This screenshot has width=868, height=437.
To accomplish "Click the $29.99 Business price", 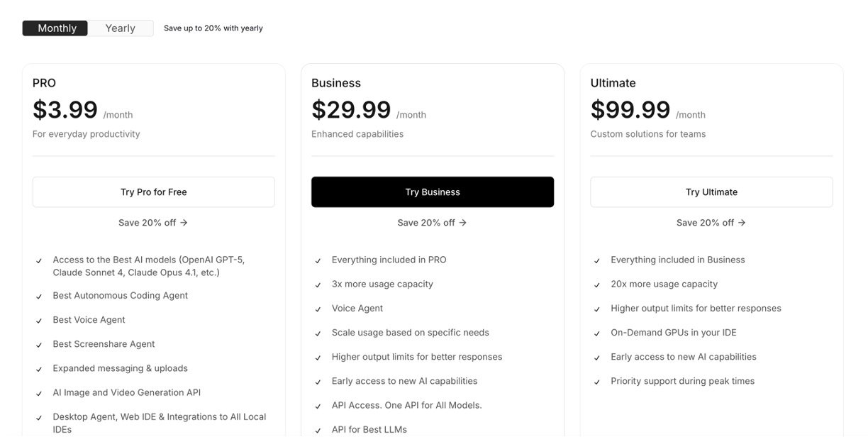I will (351, 110).
